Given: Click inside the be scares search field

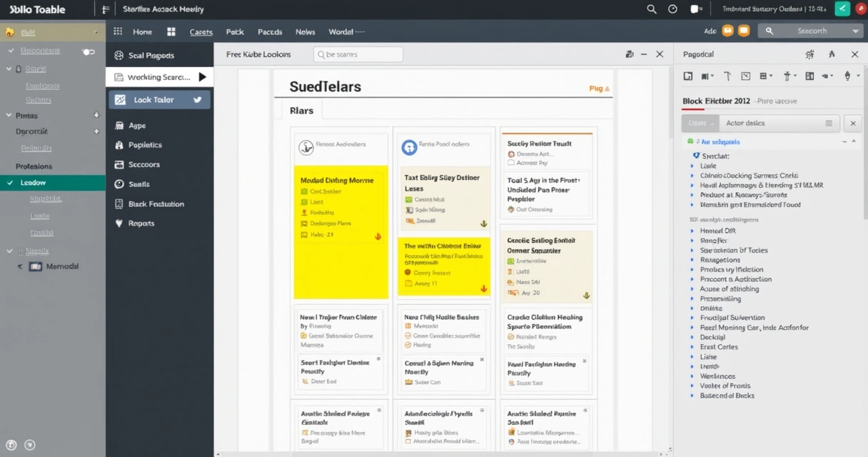Looking at the screenshot, I should click(358, 54).
